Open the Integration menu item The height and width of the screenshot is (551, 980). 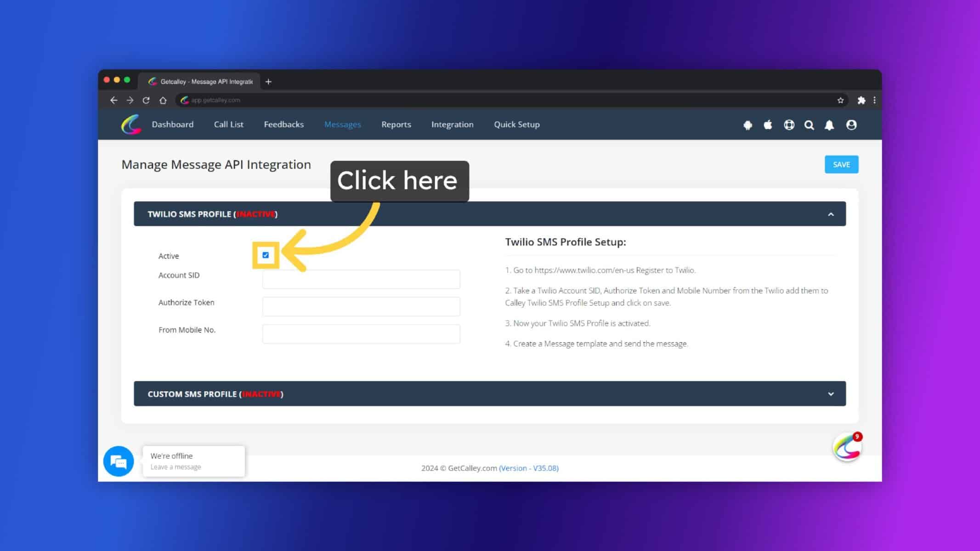click(452, 124)
